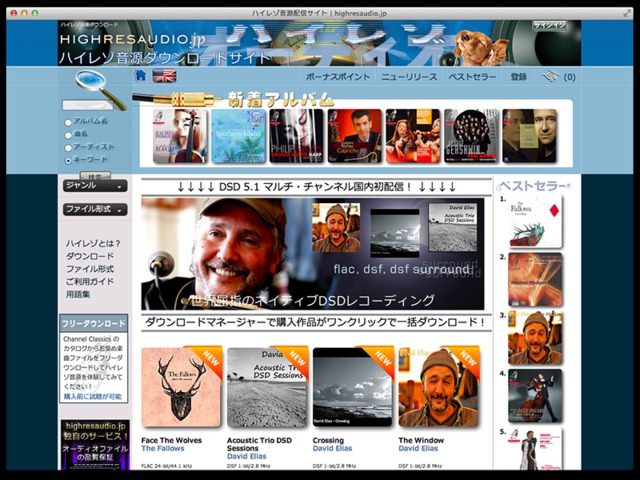Expand the ファイル形式 dropdown
Image resolution: width=640 pixels, height=480 pixels.
click(x=95, y=209)
